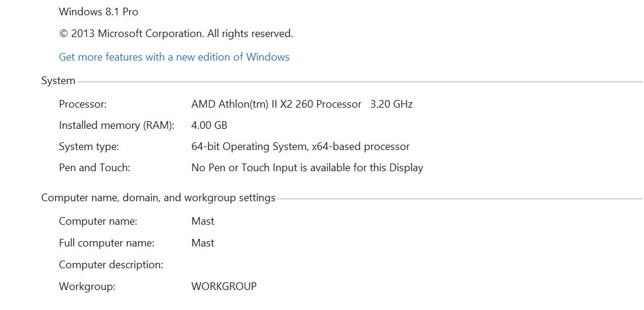Select the Mast value beside Full computer name

point(203,243)
